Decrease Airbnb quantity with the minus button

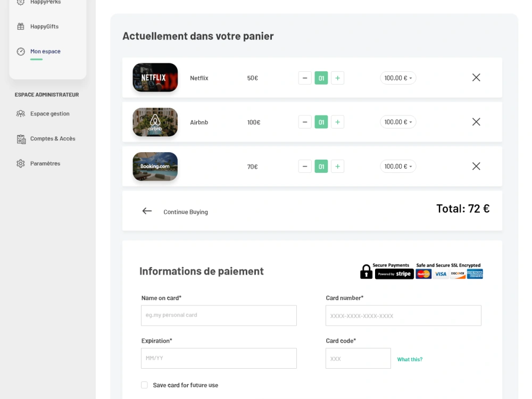click(x=305, y=122)
